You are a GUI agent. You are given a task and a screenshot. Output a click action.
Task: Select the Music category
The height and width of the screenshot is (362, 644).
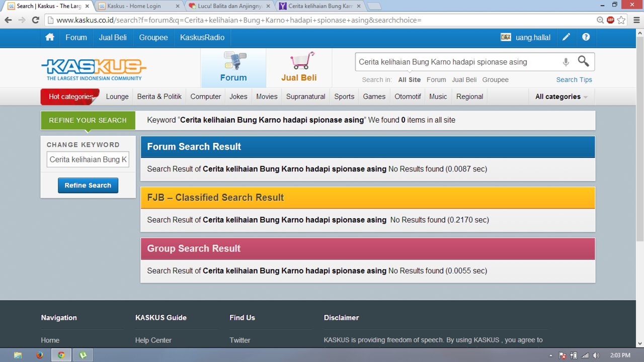(438, 97)
